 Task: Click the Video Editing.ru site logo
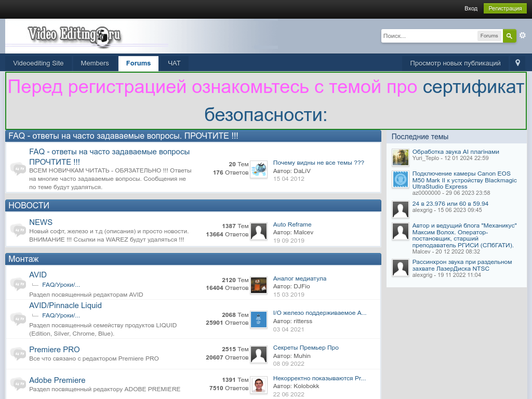(74, 35)
